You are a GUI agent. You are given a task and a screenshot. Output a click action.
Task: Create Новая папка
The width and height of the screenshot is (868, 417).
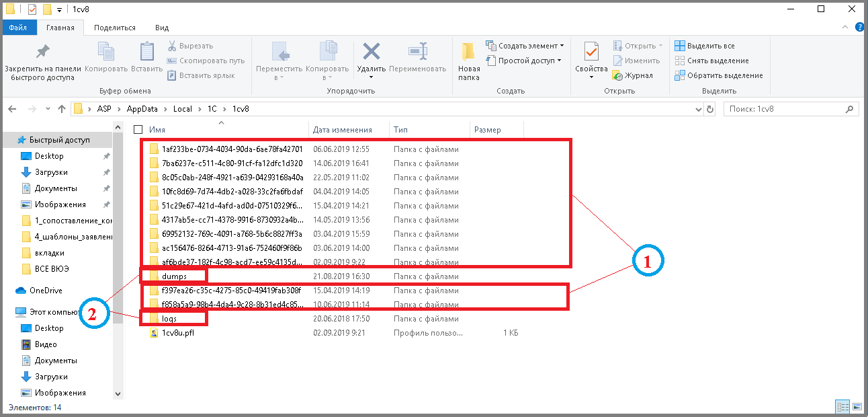[469, 61]
